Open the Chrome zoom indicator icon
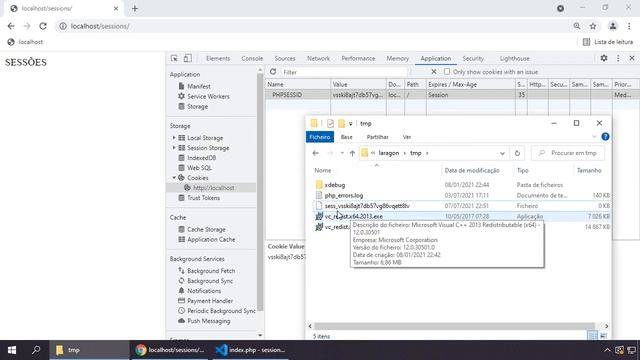This screenshot has width=640, height=360. [577, 26]
